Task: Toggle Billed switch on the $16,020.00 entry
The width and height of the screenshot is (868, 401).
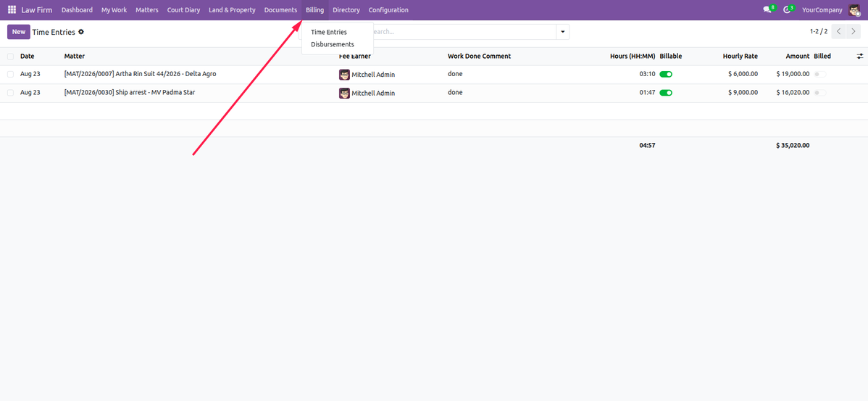Action: 820,93
